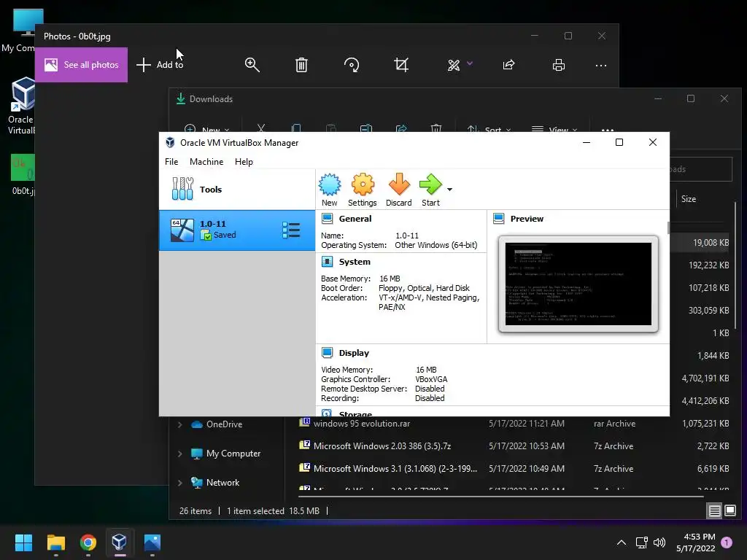Click the System section chip icon

[x=328, y=262]
